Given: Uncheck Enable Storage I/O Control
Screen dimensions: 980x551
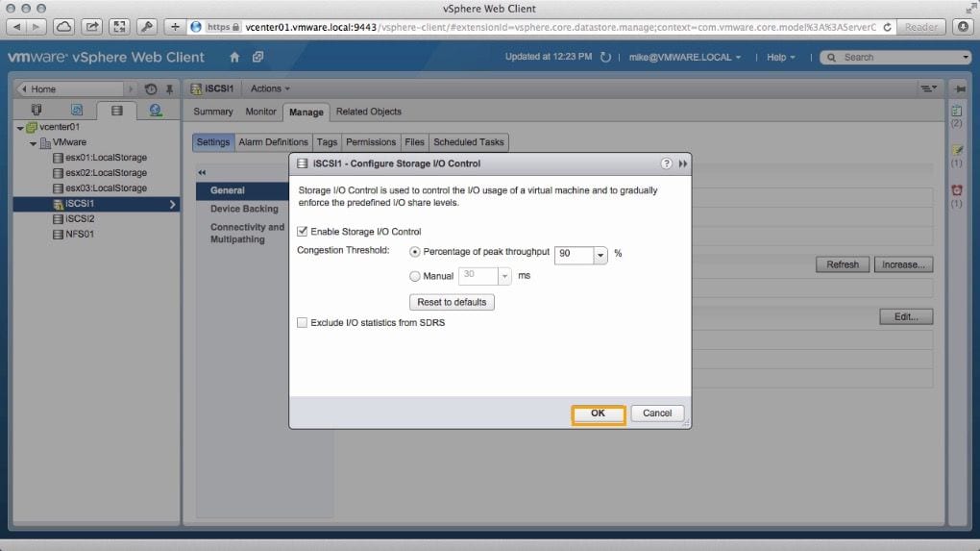Looking at the screenshot, I should tap(303, 232).
